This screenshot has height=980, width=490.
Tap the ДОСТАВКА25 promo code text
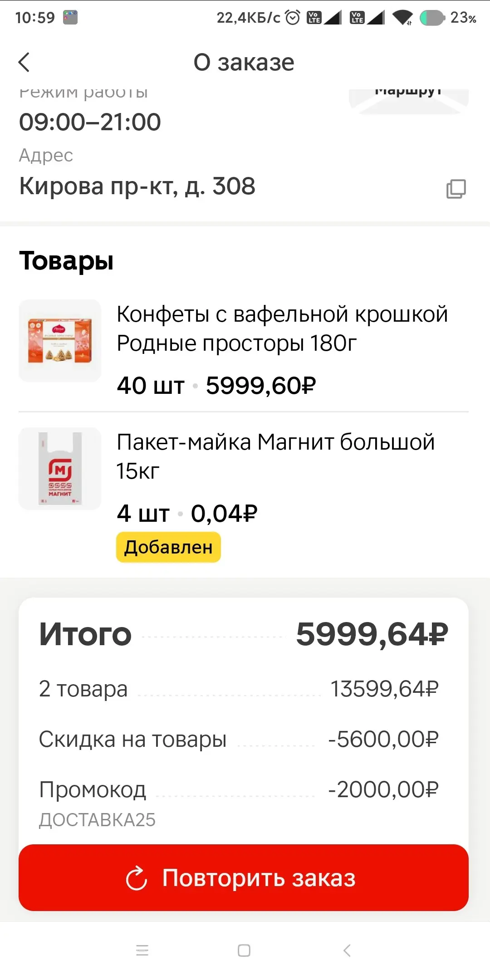tap(97, 820)
